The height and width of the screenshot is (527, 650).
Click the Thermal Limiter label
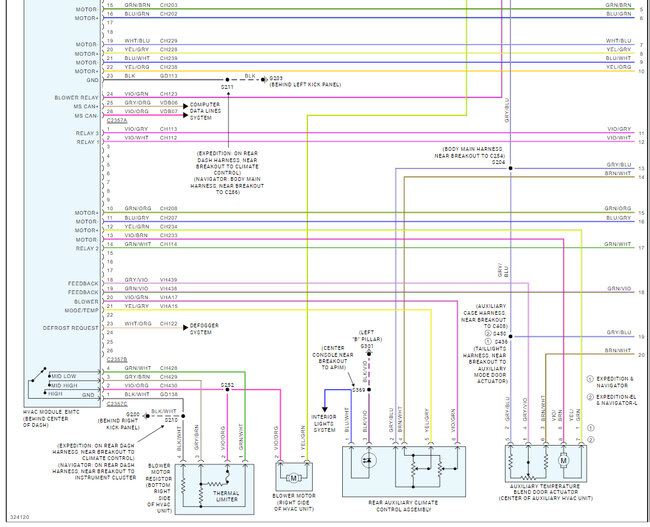pos(226,496)
